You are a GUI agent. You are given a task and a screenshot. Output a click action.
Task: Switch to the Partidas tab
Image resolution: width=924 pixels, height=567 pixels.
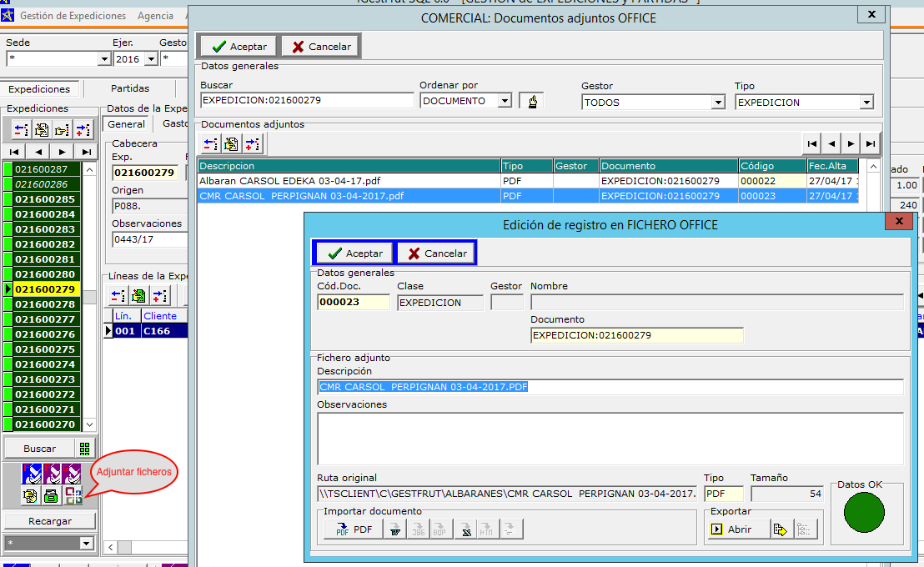click(129, 88)
